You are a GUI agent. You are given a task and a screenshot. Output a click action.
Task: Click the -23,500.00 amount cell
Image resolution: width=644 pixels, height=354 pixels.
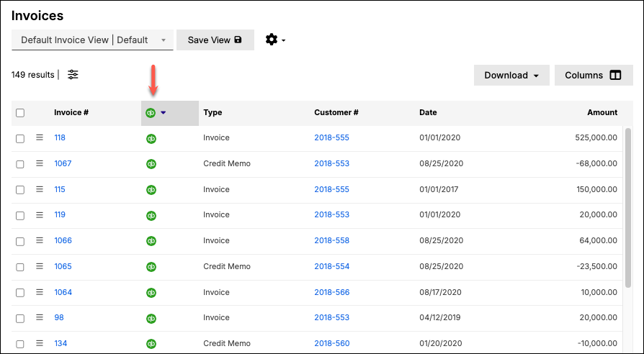click(x=596, y=266)
